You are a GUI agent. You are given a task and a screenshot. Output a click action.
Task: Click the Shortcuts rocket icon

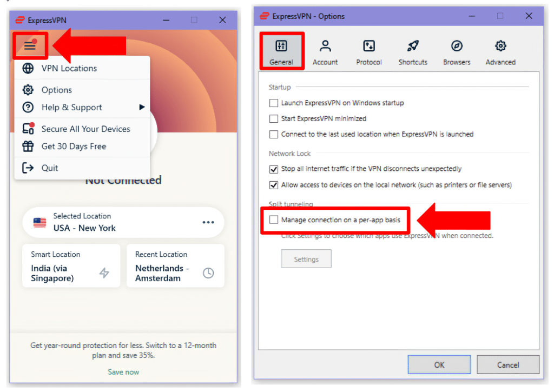[x=413, y=45]
